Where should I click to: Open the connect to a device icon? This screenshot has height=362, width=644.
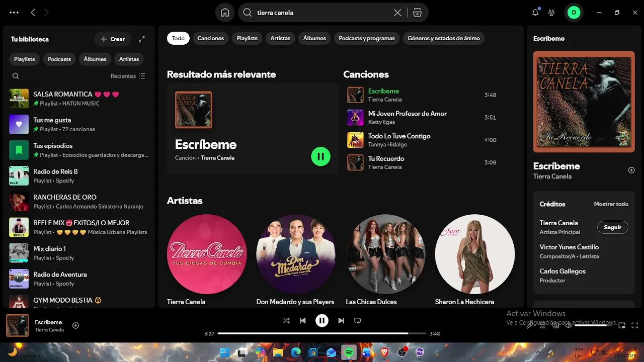pos(555,325)
